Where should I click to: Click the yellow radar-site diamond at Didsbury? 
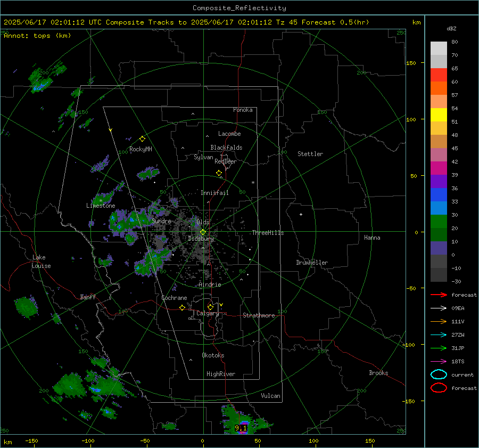203,232
